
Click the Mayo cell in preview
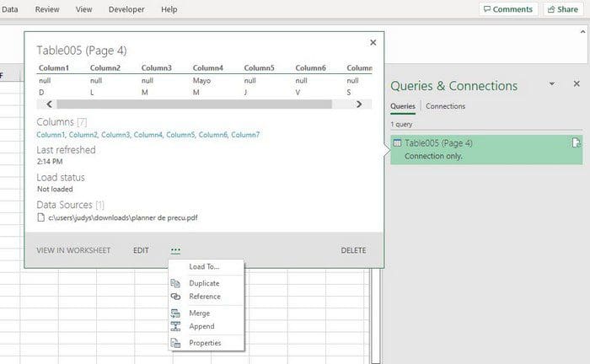click(201, 81)
